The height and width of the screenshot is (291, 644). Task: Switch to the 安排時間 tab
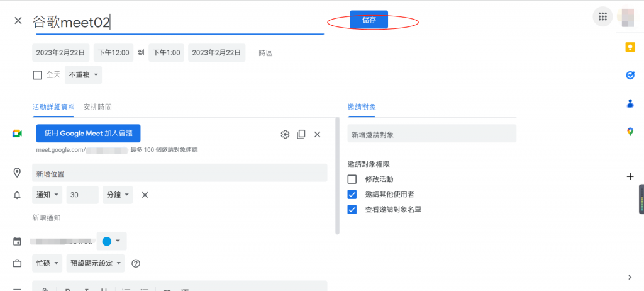97,107
